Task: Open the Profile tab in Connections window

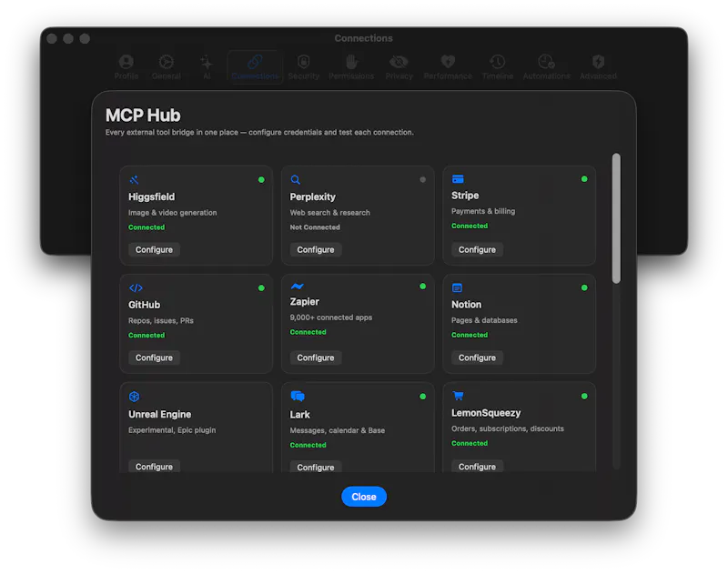Action: pyautogui.click(x=126, y=67)
